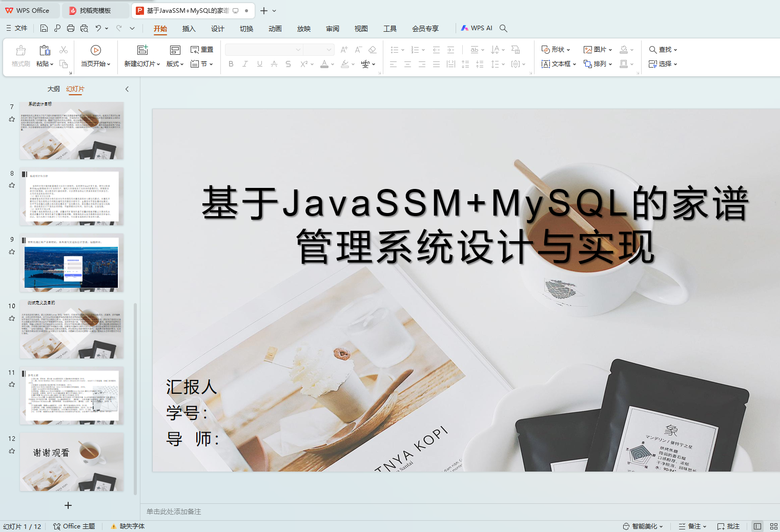Align text left icon
Screen dimensions: 780x532
tap(393, 64)
